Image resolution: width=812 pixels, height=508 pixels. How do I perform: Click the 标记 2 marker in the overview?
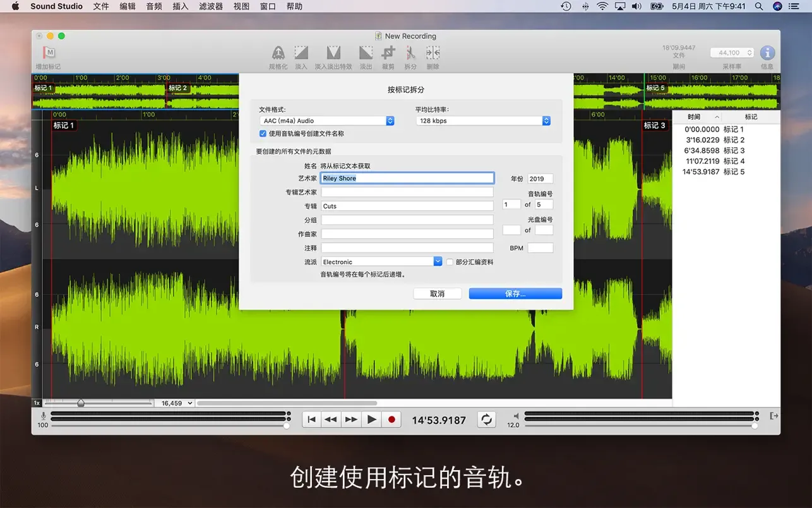(177, 88)
